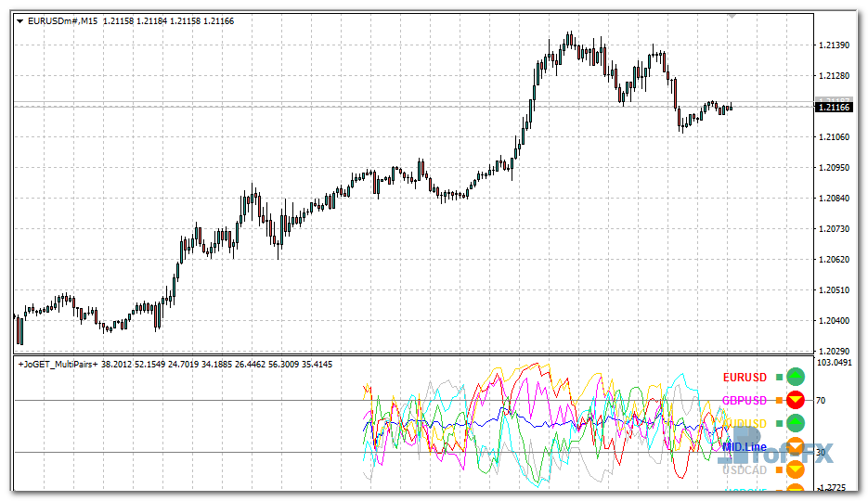Click the 1.21390 price on the scale
Image resolution: width=868 pixels, height=501 pixels.
[x=833, y=45]
